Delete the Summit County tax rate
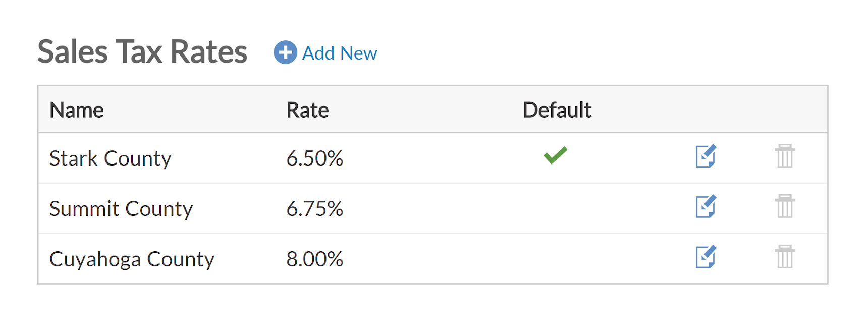This screenshot has height=328, width=868. click(785, 206)
